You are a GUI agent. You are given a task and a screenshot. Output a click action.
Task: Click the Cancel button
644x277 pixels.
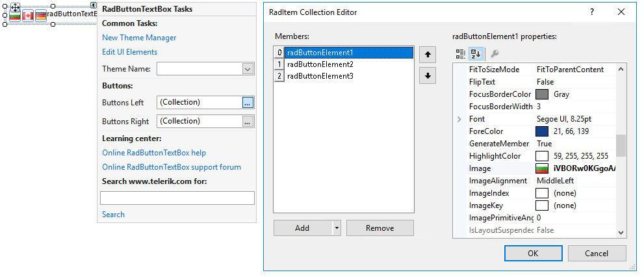[x=597, y=253]
